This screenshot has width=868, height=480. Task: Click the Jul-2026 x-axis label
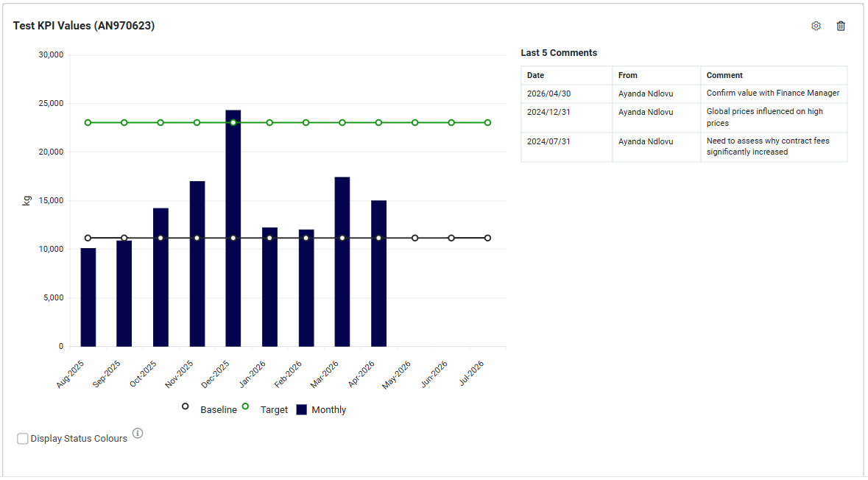coord(472,373)
